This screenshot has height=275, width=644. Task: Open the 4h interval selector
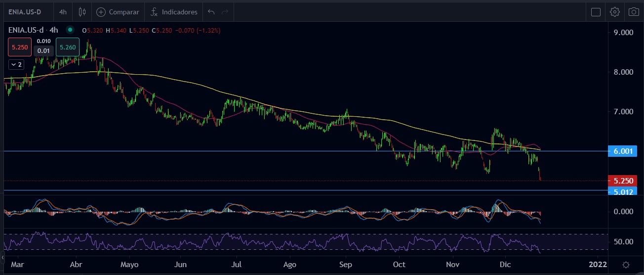point(63,11)
